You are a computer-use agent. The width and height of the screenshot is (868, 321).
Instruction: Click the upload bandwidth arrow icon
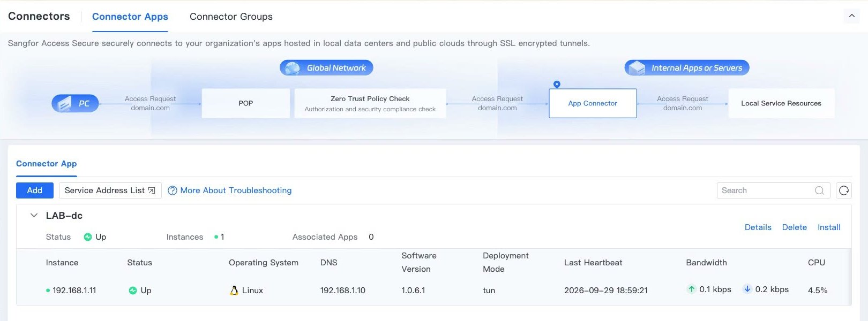click(692, 289)
